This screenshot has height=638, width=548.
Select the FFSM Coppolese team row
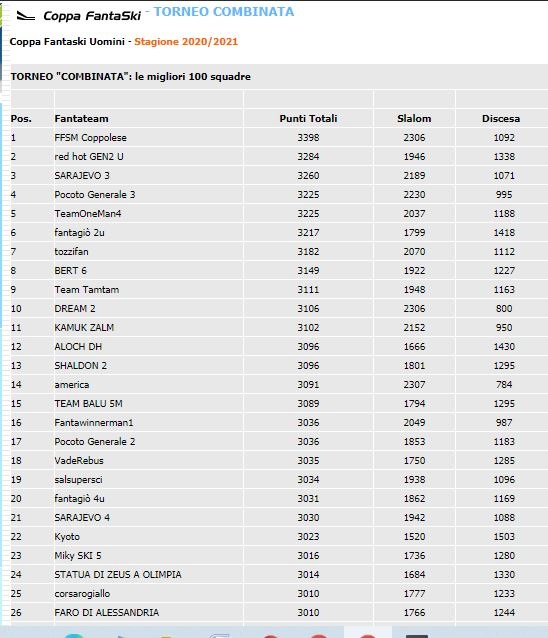click(279, 138)
